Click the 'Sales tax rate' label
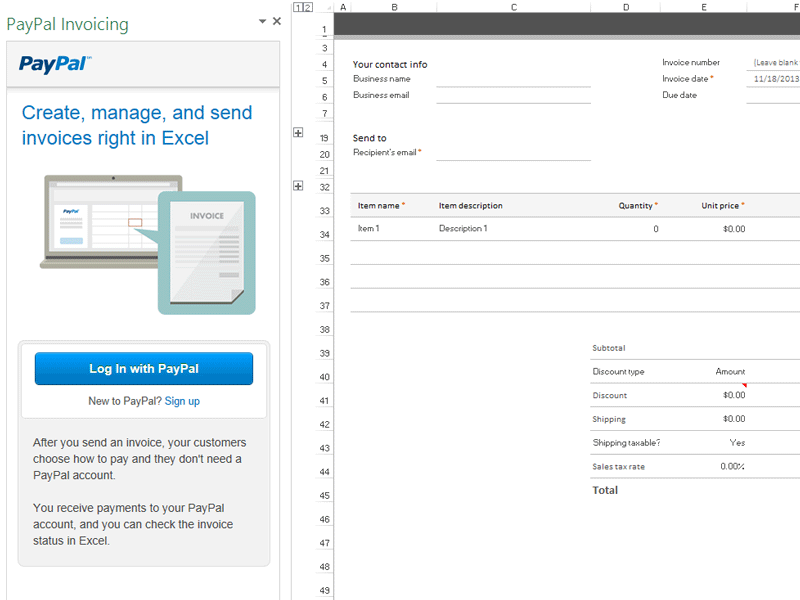 pyautogui.click(x=618, y=466)
